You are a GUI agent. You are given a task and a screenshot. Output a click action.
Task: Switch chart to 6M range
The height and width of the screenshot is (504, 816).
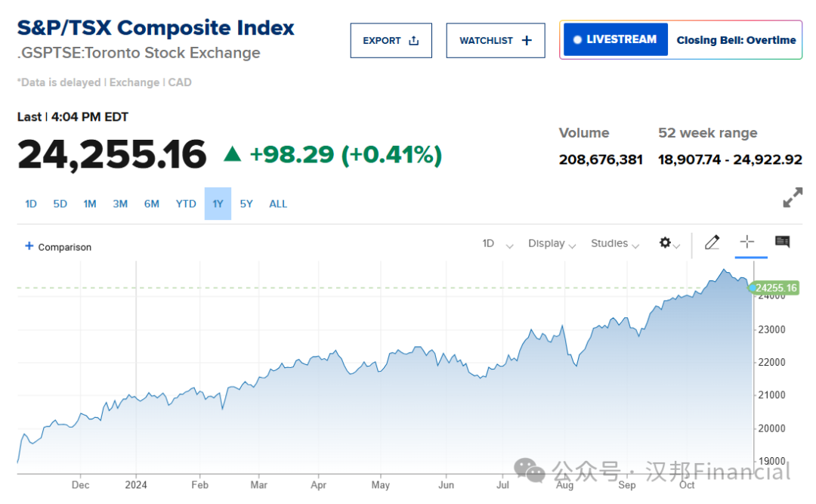pyautogui.click(x=152, y=204)
